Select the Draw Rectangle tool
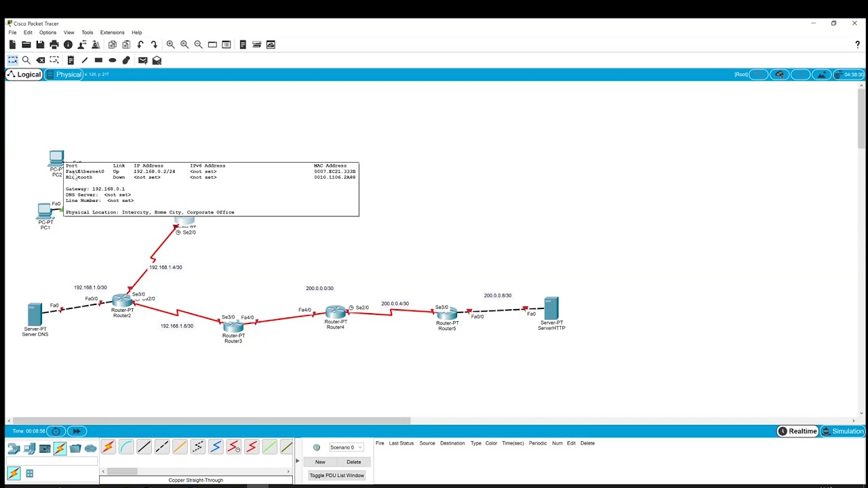This screenshot has height=488, width=868. (x=98, y=60)
